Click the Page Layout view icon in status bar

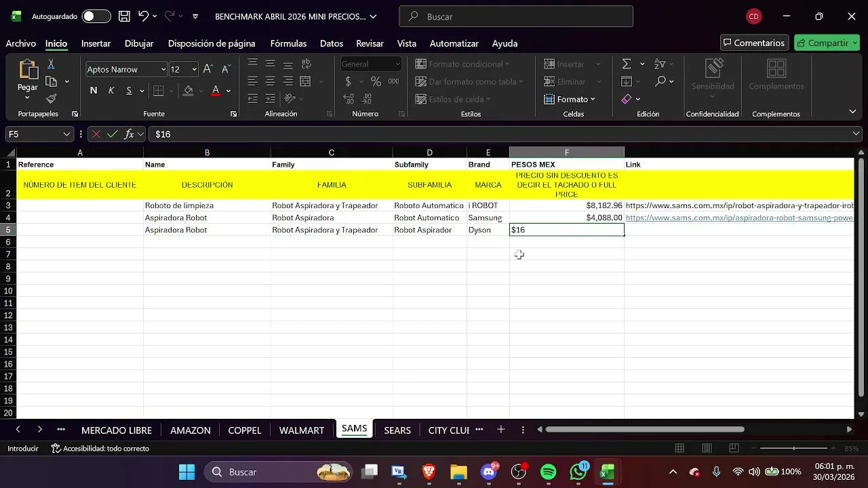click(707, 448)
